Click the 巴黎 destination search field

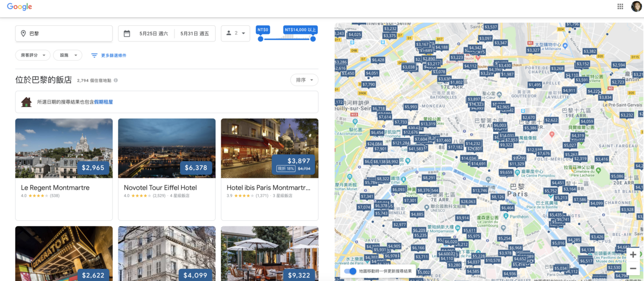(64, 33)
